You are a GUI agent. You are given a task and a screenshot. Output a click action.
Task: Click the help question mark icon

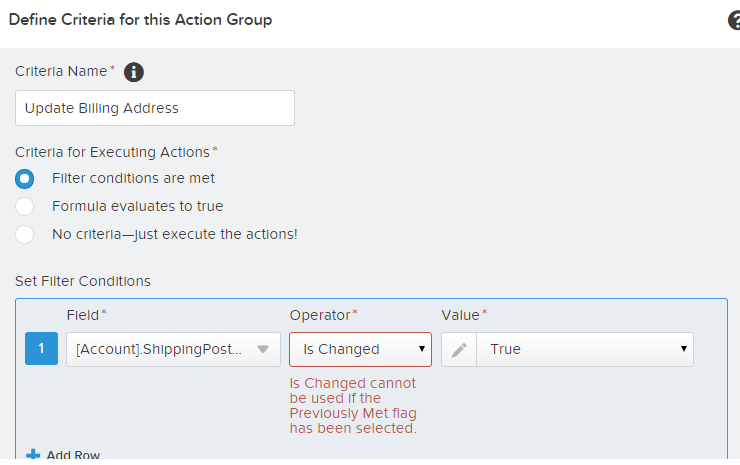coord(734,20)
